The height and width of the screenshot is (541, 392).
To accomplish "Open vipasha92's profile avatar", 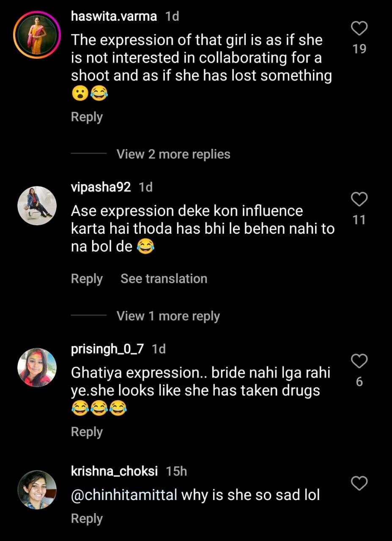I will (x=37, y=205).
